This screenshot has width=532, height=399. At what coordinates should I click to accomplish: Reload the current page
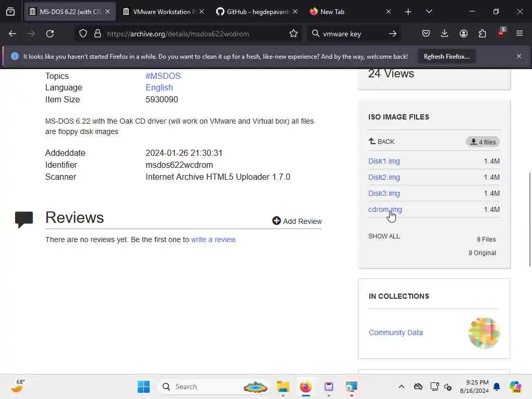(x=50, y=34)
